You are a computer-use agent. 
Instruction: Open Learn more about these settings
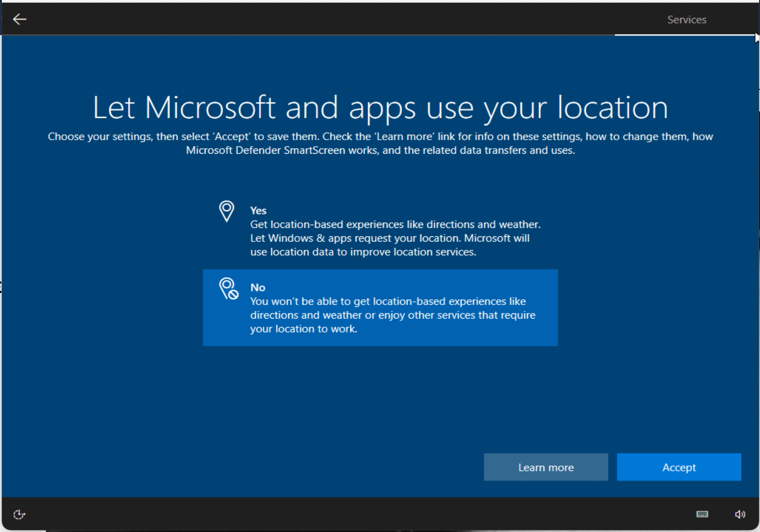pos(545,467)
